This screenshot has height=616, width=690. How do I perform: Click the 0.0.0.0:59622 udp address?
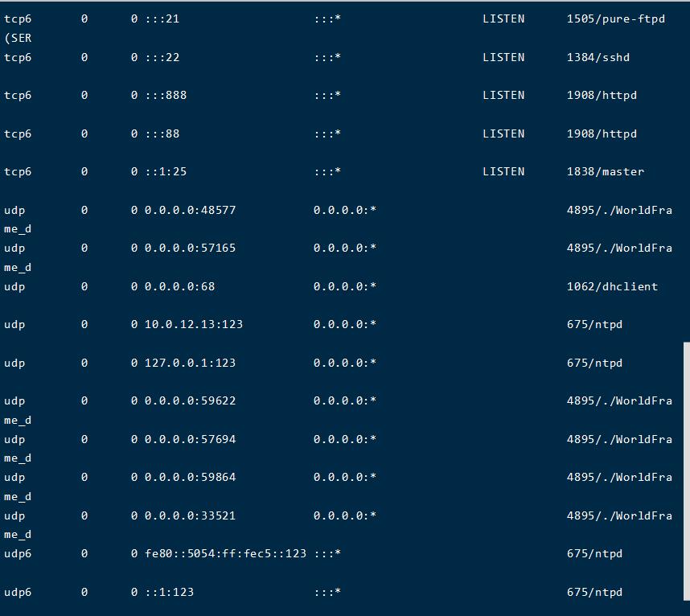pos(190,400)
